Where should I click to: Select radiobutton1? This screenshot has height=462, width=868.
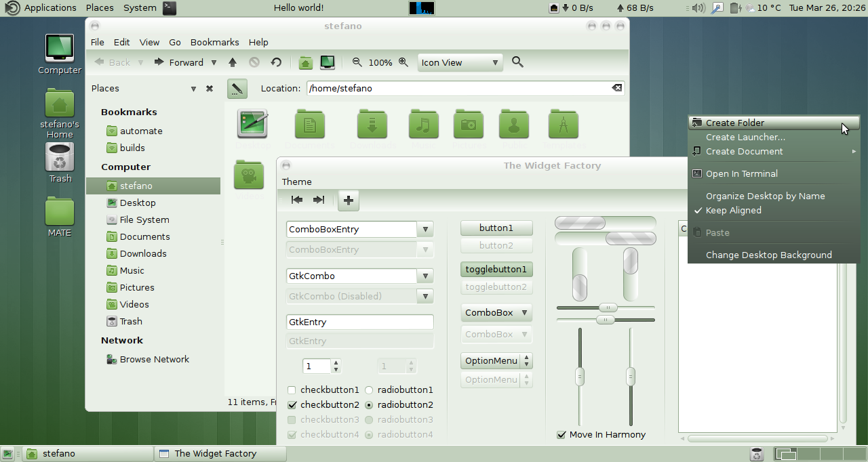click(x=368, y=390)
